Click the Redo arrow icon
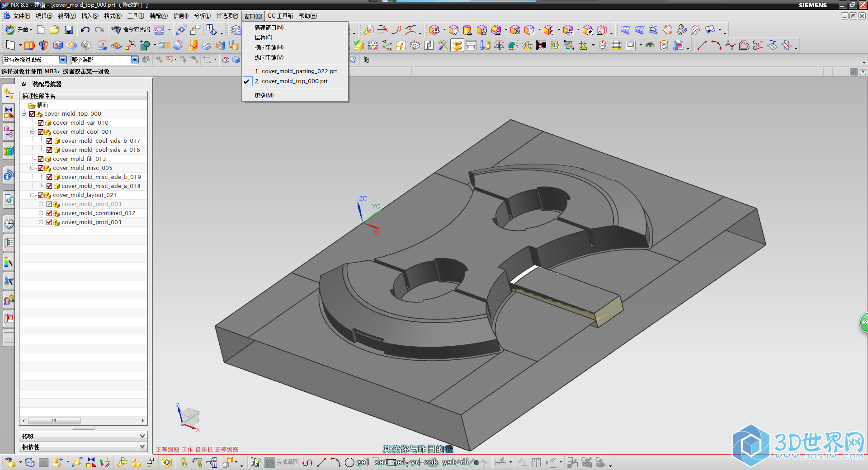Screen dimensions: 868x470 click(x=99, y=30)
